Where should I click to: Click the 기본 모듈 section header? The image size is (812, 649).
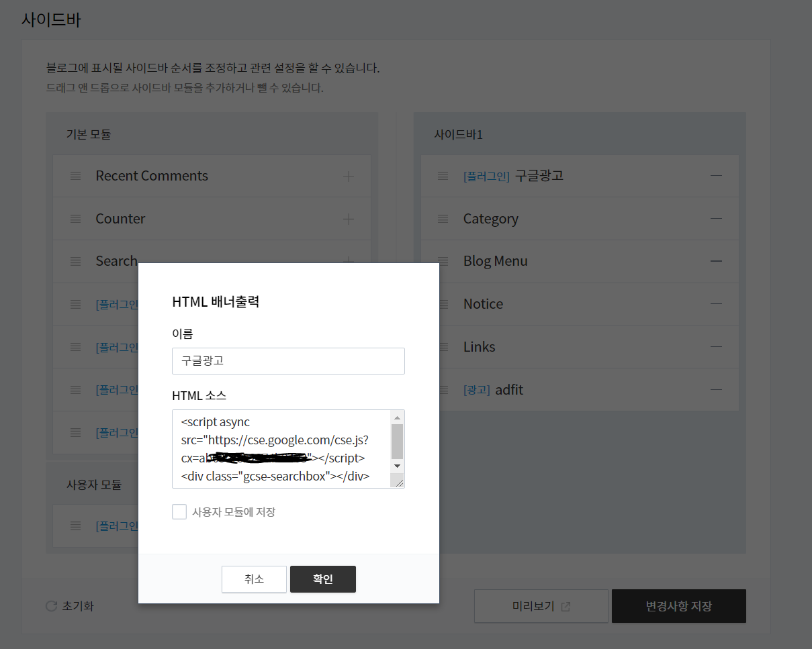[89, 134]
